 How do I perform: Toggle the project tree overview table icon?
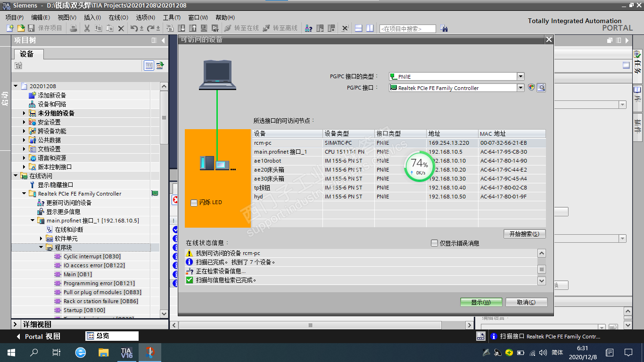pos(149,66)
